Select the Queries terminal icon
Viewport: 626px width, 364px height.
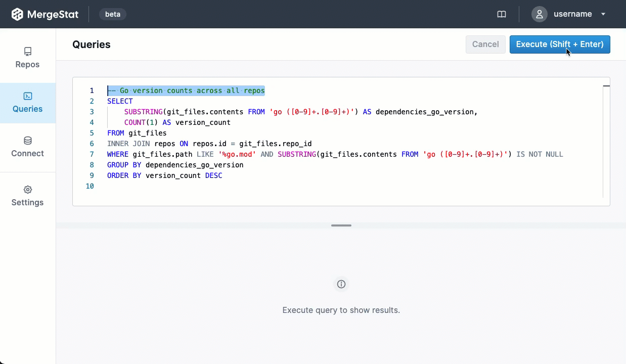[28, 96]
